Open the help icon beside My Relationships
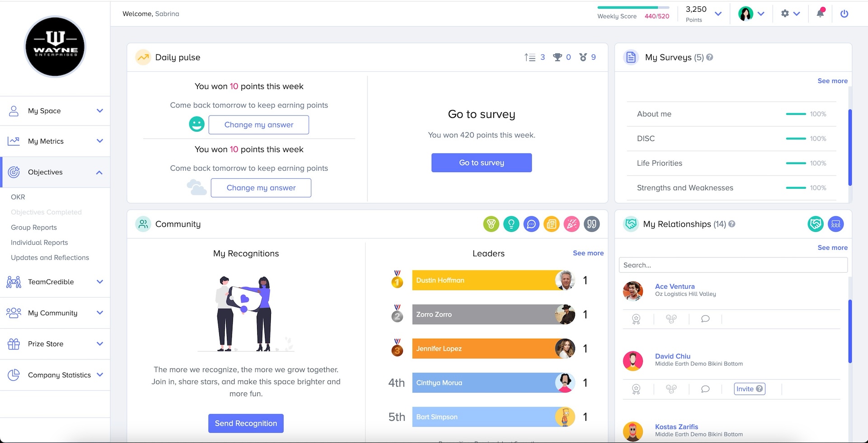This screenshot has width=868, height=443. pos(731,224)
